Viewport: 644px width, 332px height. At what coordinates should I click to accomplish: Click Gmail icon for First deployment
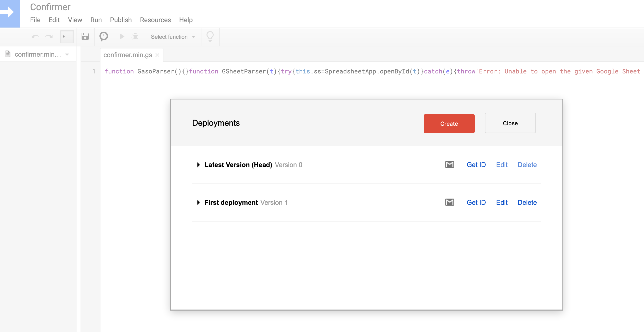click(449, 202)
